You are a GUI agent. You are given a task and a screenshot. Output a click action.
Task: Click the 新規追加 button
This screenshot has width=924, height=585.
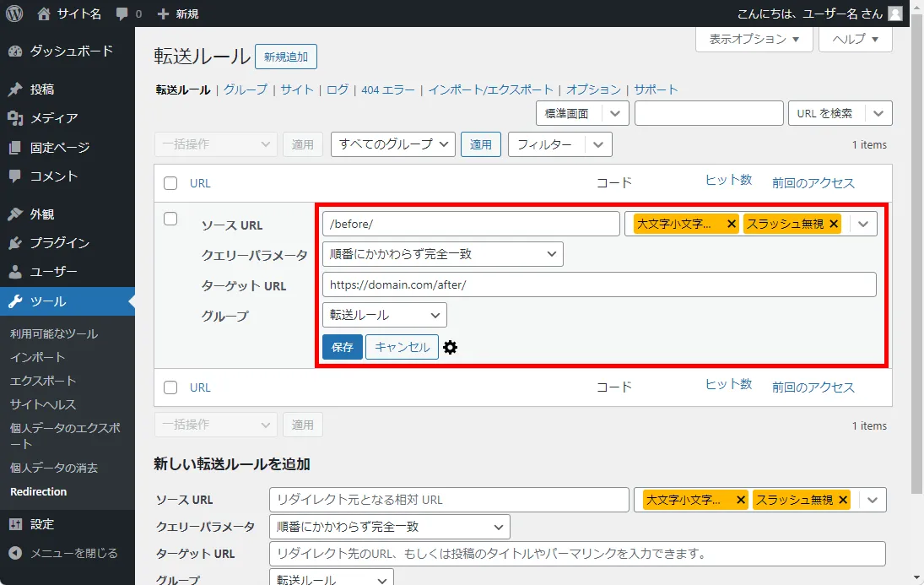[x=286, y=56]
